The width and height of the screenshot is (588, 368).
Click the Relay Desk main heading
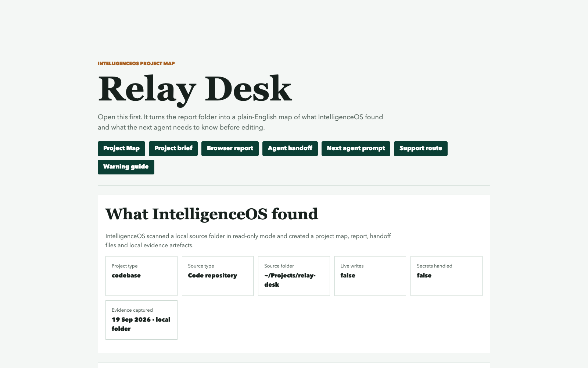point(195,89)
